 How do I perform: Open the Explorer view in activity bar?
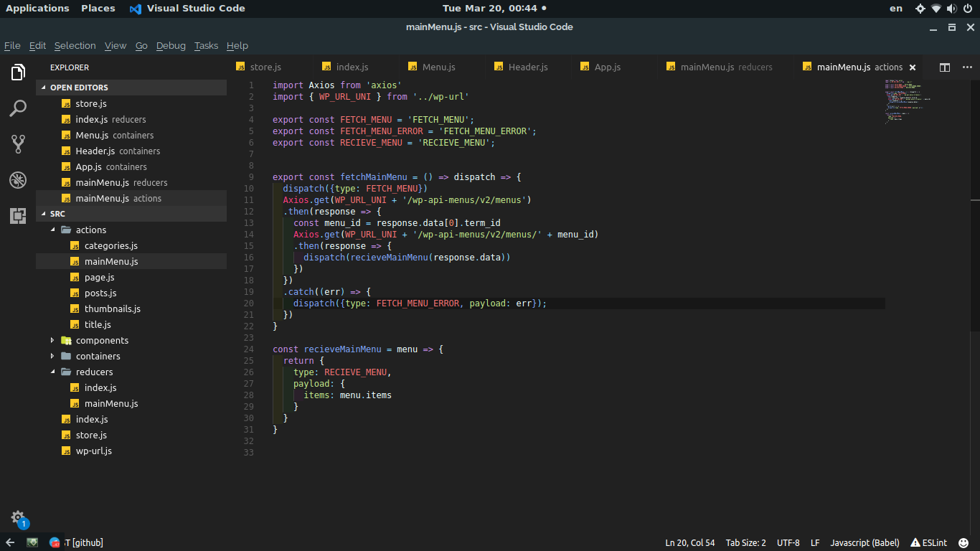pyautogui.click(x=18, y=72)
